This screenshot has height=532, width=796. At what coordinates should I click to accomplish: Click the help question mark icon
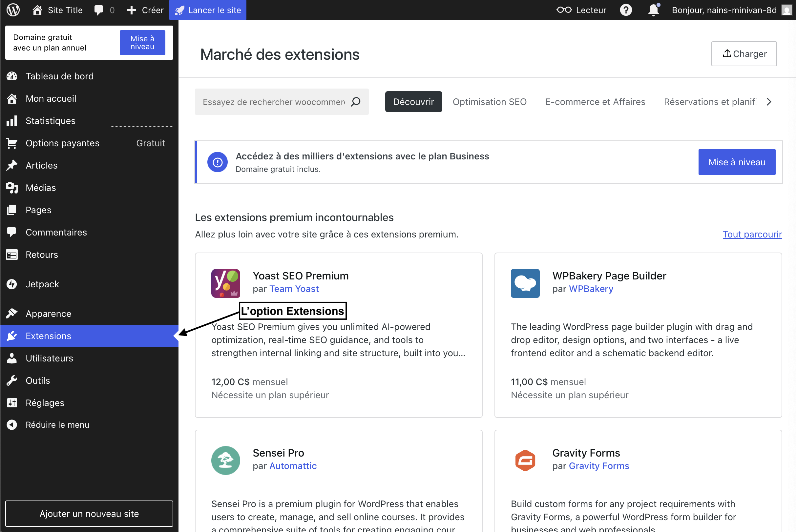pos(626,10)
